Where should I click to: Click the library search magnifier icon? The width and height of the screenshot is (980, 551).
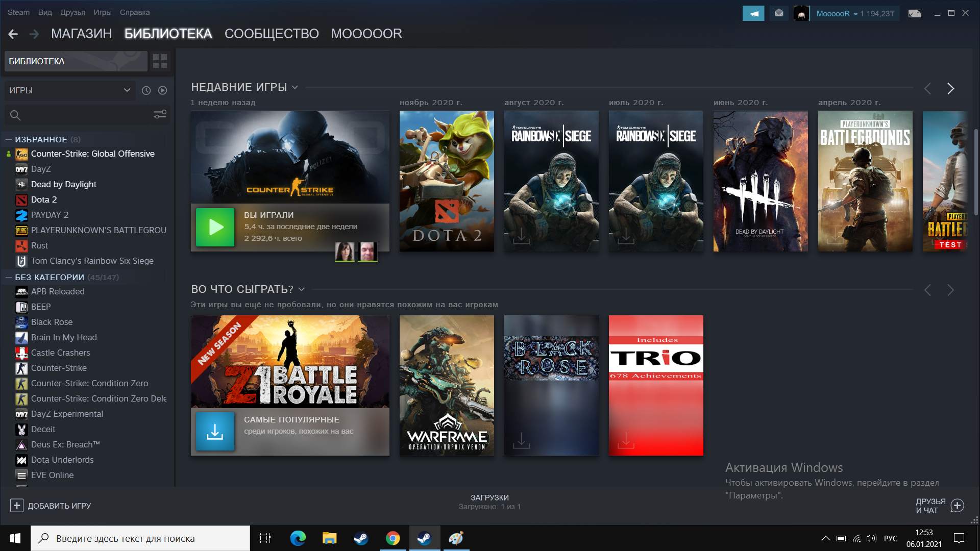15,115
